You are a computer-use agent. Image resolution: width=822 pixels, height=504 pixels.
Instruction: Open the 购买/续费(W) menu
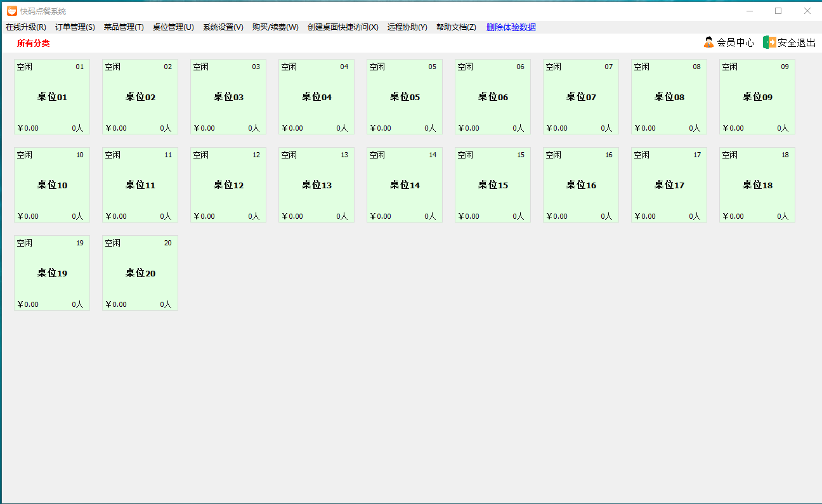[275, 27]
